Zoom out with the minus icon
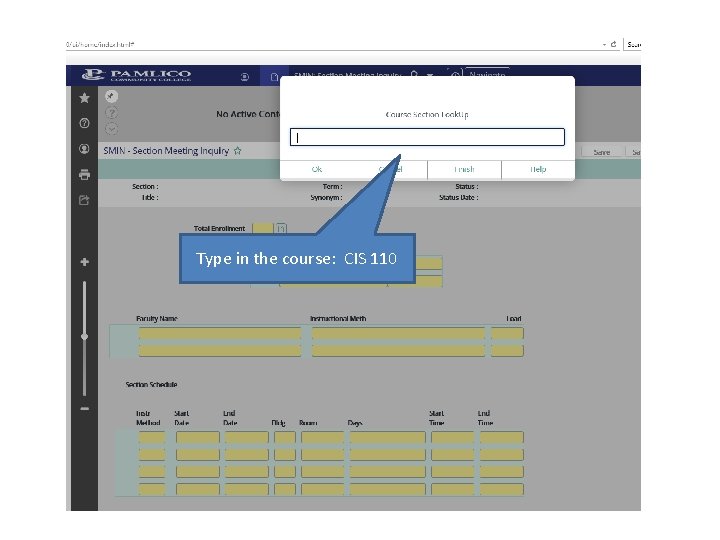Image resolution: width=720 pixels, height=540 pixels. coord(84,408)
